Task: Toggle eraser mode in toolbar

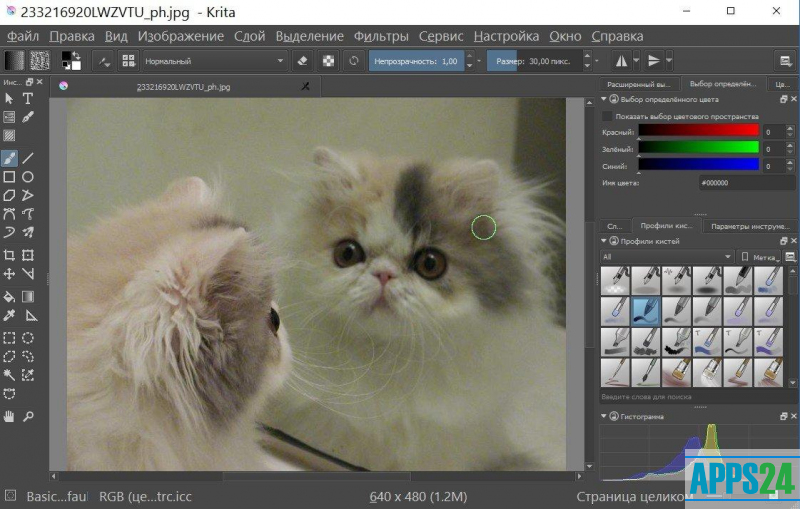Action: pos(303,61)
